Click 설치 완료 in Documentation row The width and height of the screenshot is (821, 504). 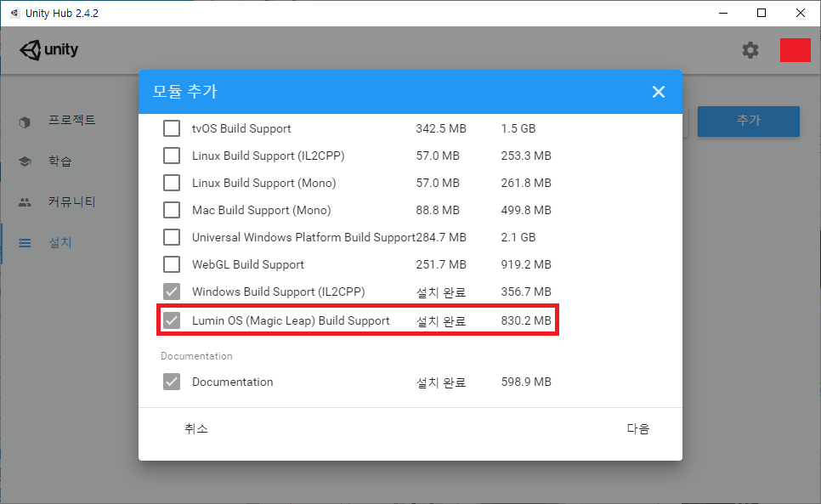click(441, 382)
